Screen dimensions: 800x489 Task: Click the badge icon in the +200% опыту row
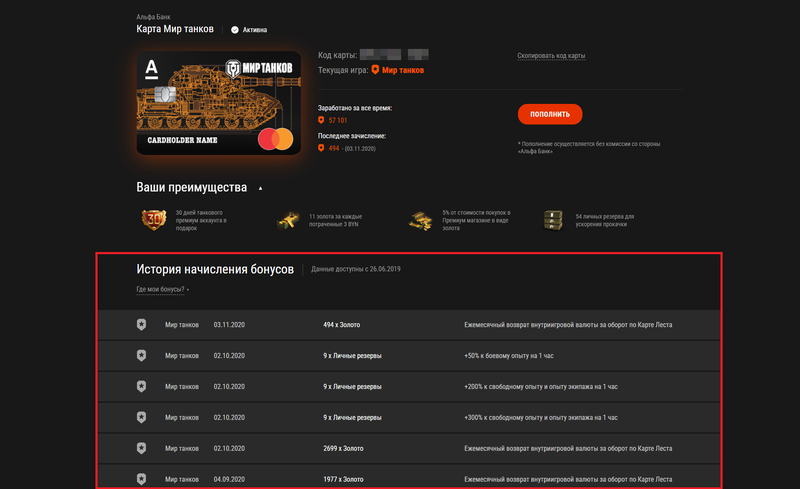point(141,386)
